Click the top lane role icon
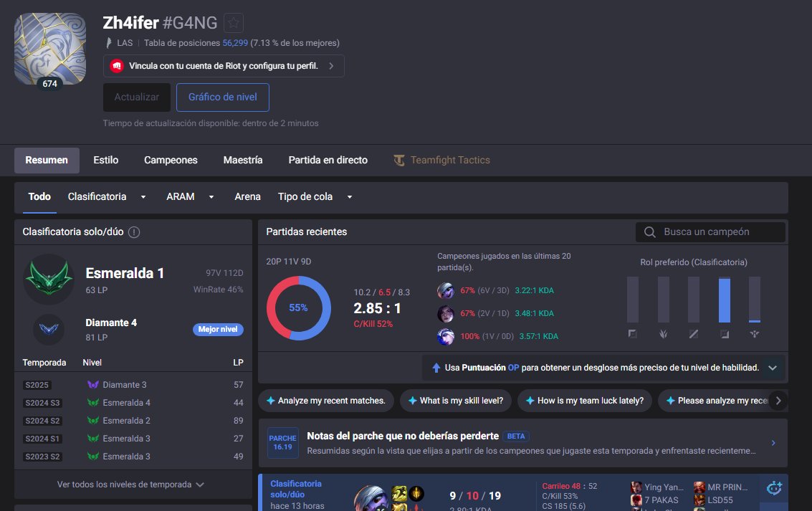Viewport: 812px width, 511px height. point(632,334)
